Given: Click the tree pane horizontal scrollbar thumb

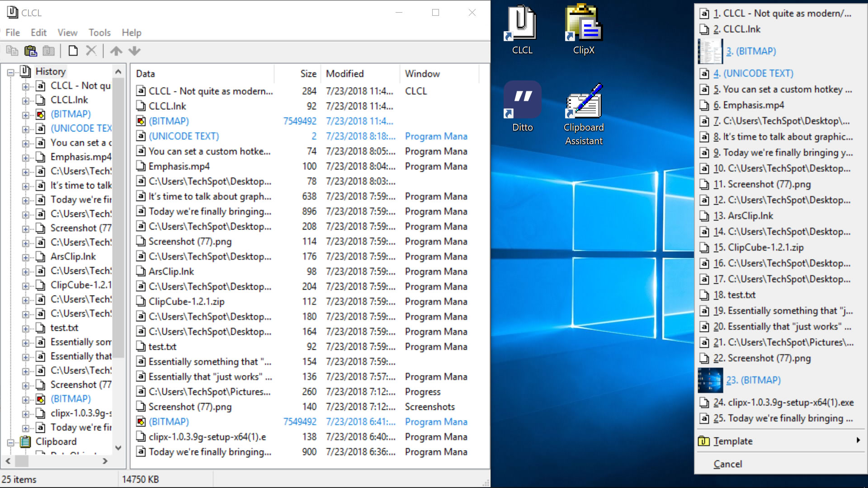Looking at the screenshot, I should coord(22,461).
